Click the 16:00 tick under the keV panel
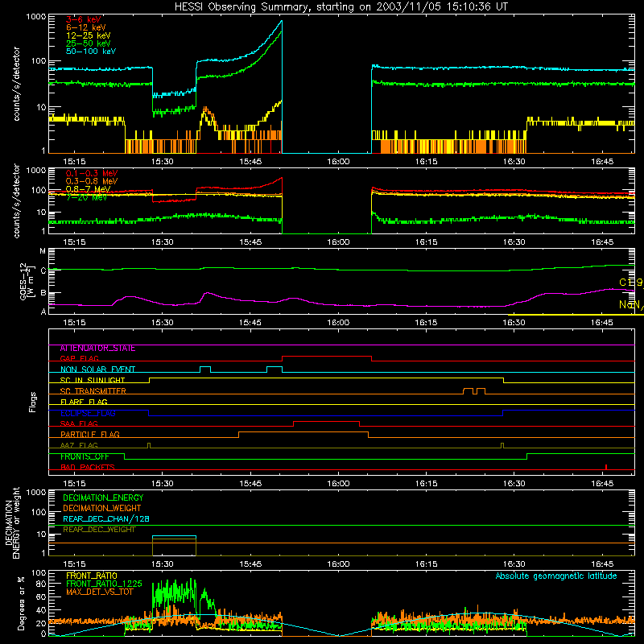The image size is (644, 644). coord(338,162)
